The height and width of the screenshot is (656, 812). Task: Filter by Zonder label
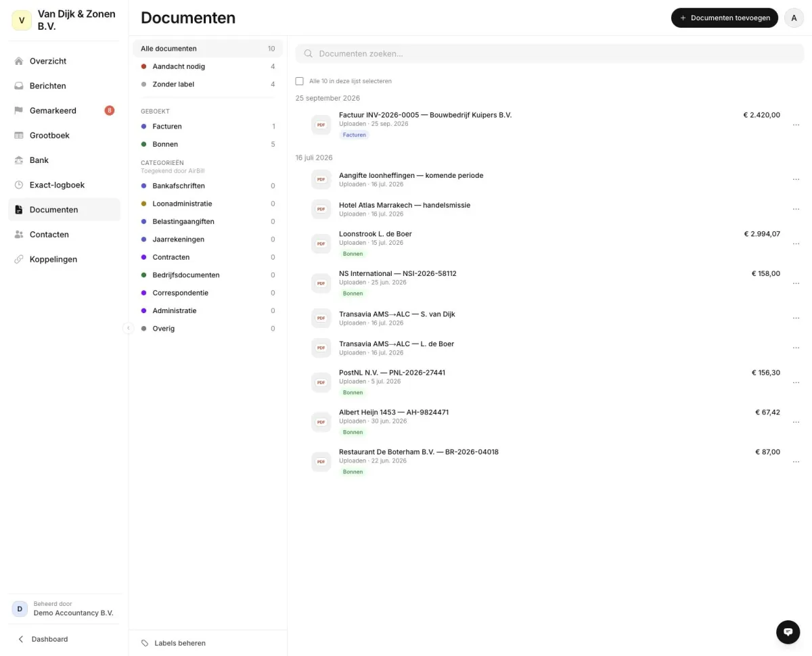208,85
